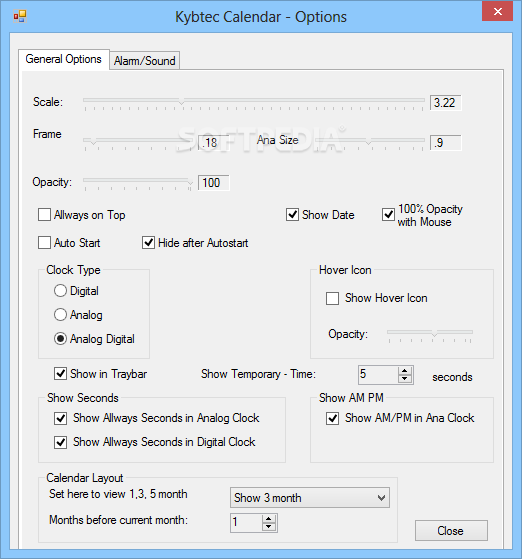
Task: Click the 'Show AM PM' group label
Action: (x=351, y=398)
